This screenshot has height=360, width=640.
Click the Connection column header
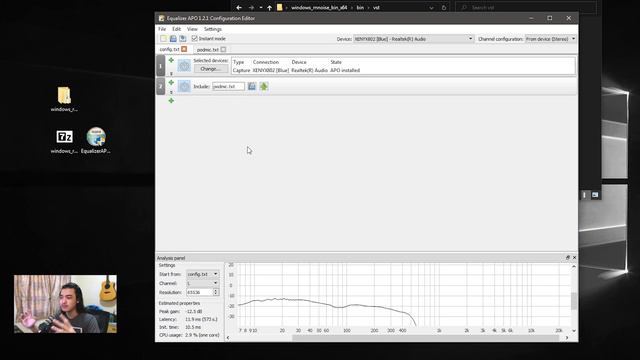(x=266, y=62)
